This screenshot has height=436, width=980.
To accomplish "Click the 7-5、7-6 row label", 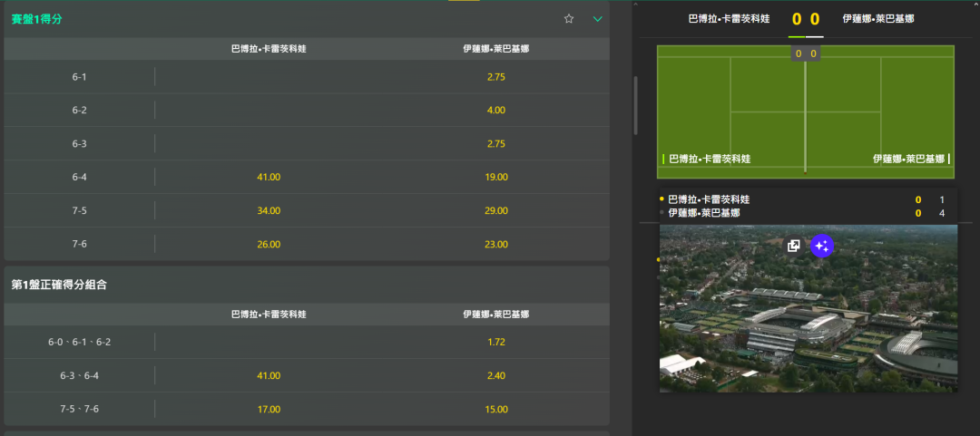I will coord(79,409).
